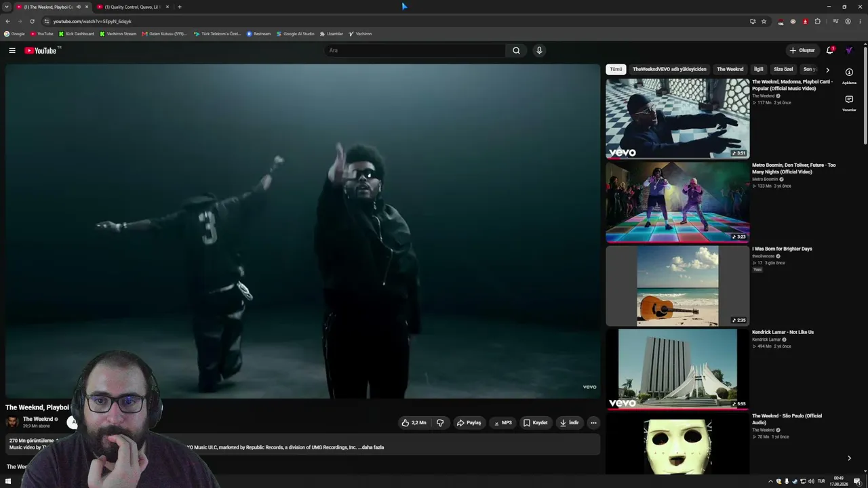
Task: Open the Türk Telekom bookmark
Action: [217, 34]
